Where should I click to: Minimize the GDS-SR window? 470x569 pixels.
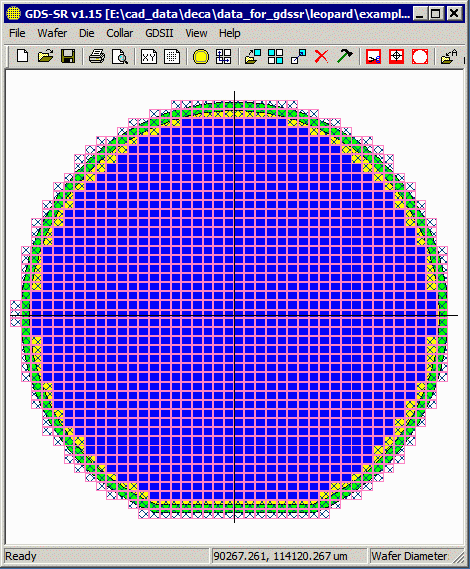(420, 14)
